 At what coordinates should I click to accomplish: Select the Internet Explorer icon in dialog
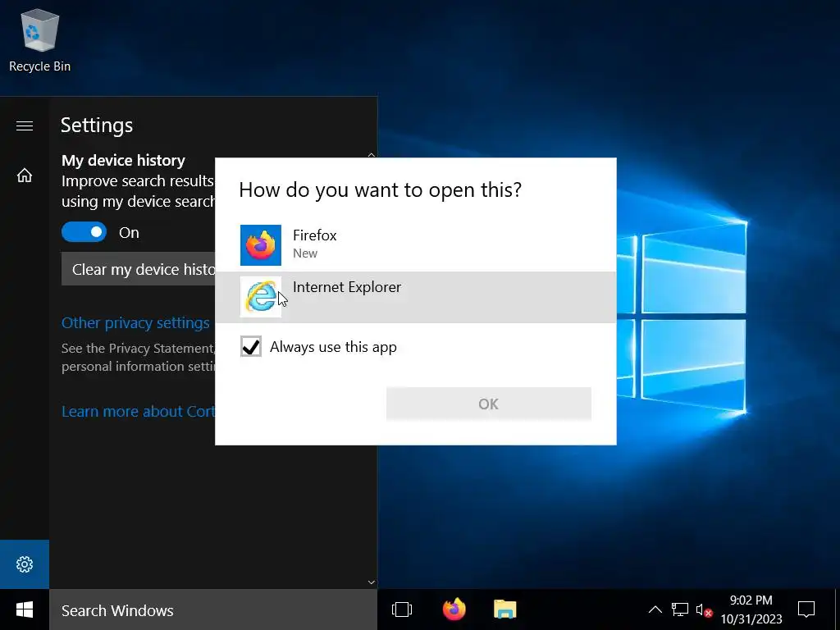point(260,297)
